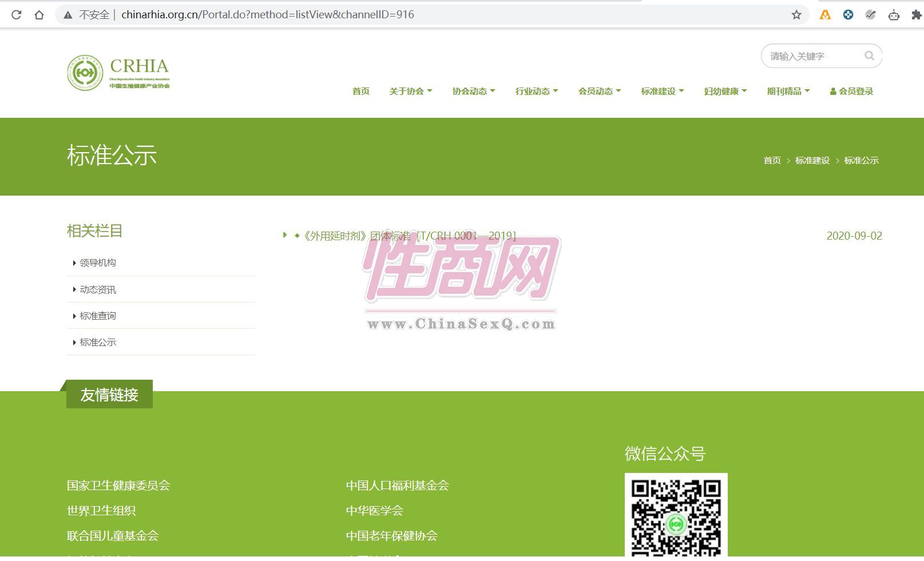Open the 期刊精品 dropdown menu
The width and height of the screenshot is (924, 561).
pyautogui.click(x=788, y=91)
